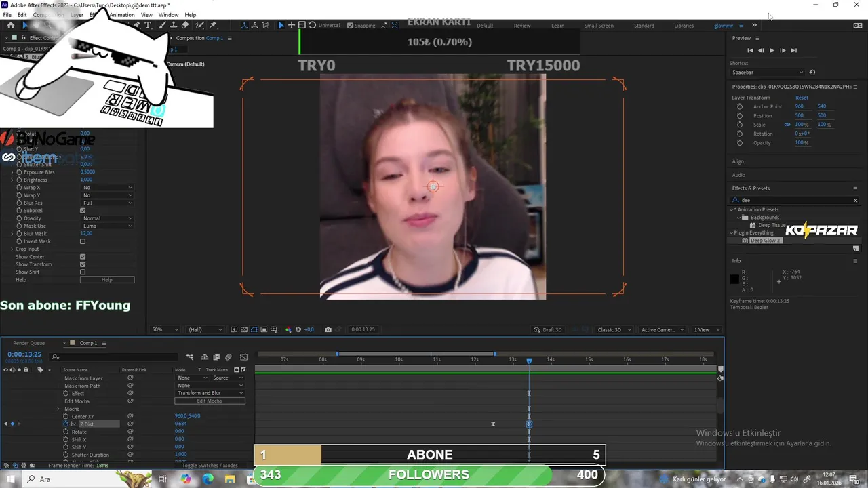Toggle the Subpixel checkbox
This screenshot has height=488, width=868.
[x=83, y=211]
